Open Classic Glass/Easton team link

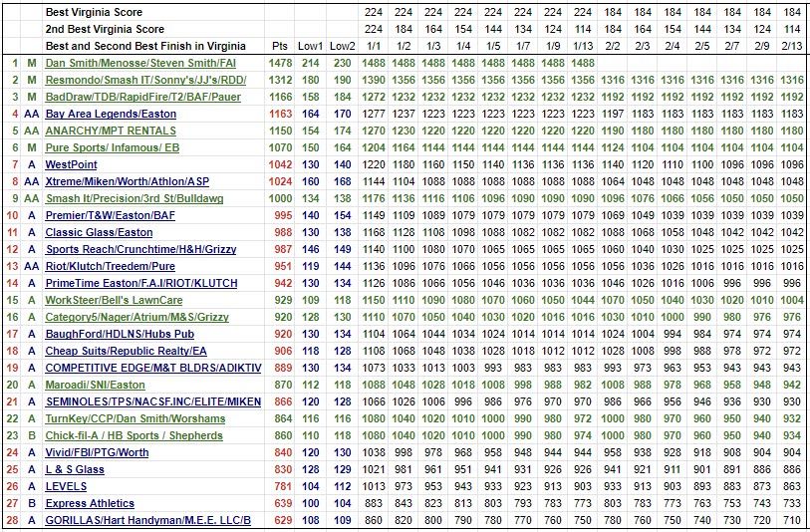coord(100,233)
